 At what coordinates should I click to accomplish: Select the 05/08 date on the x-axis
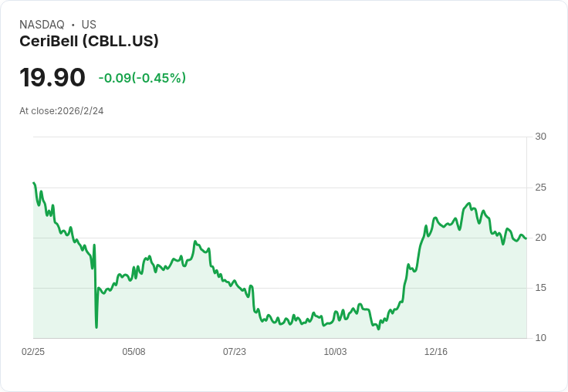[134, 352]
